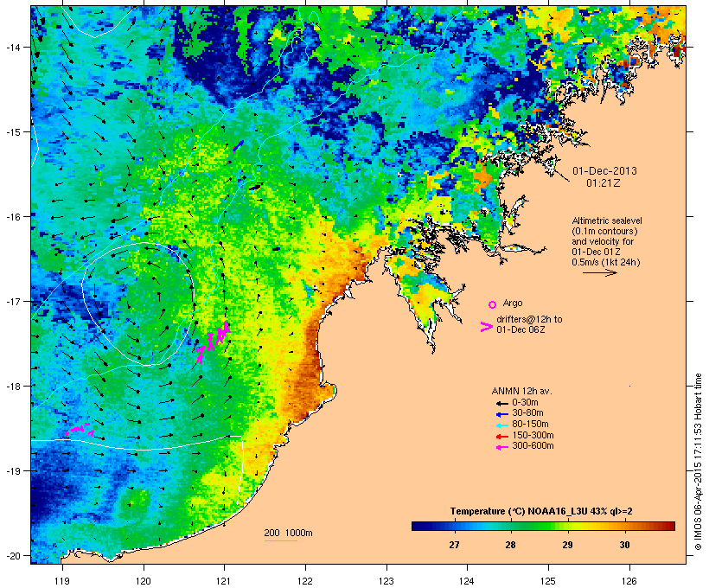The image size is (709, 588).
Task: Click the 123 longitude axis label
Action: (x=386, y=581)
